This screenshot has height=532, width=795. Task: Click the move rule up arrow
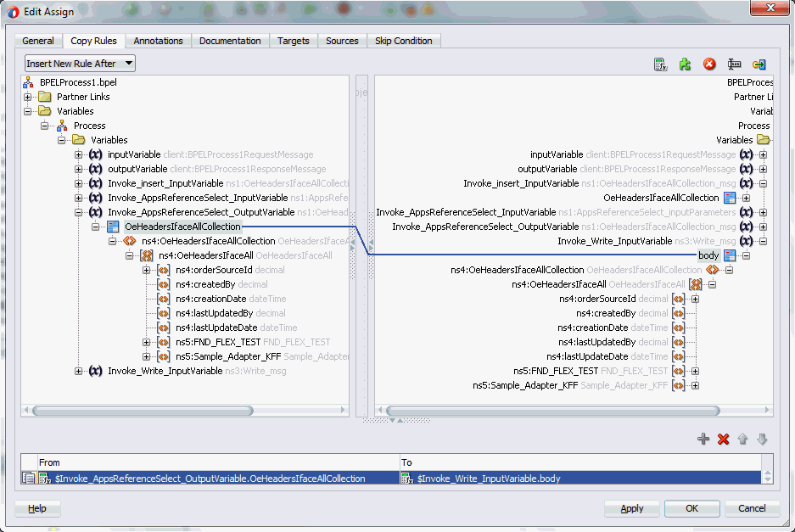coord(742,440)
